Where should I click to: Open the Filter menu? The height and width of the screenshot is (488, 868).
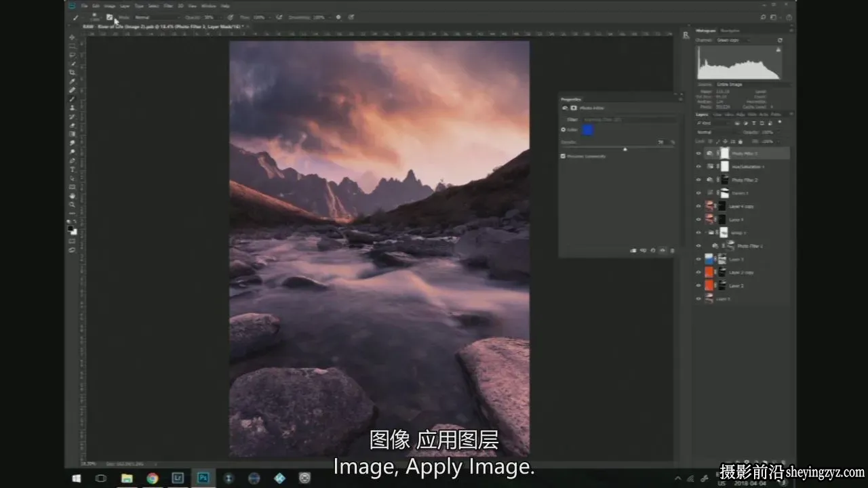(x=168, y=6)
